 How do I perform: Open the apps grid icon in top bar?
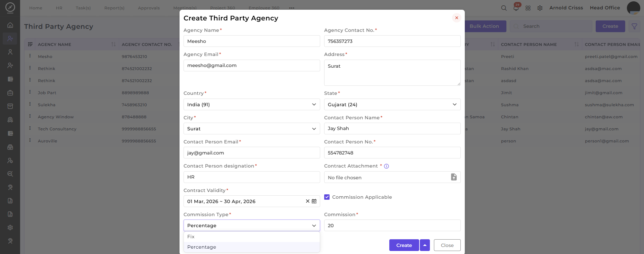click(528, 8)
